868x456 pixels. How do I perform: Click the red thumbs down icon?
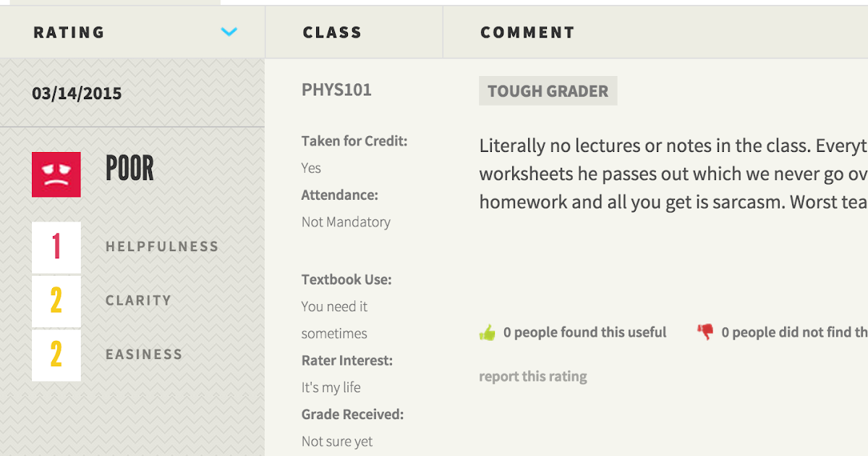705,332
